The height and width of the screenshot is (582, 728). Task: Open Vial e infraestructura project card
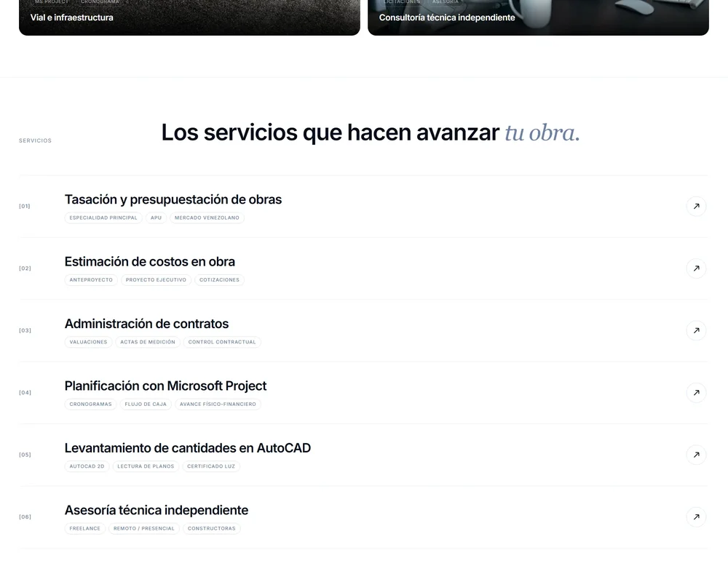tap(189, 17)
